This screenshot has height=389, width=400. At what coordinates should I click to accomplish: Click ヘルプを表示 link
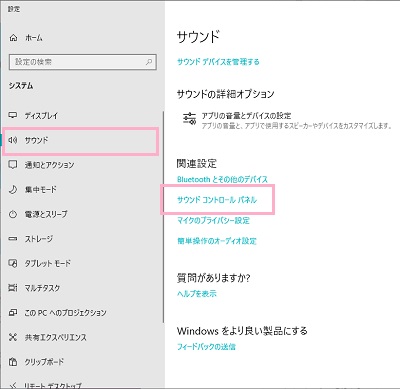[x=197, y=294]
